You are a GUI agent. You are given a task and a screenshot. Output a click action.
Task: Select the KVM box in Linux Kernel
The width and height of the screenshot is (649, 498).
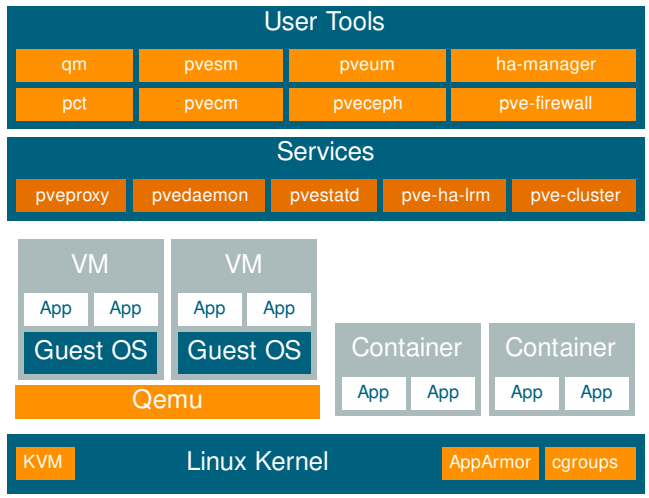[45, 463]
